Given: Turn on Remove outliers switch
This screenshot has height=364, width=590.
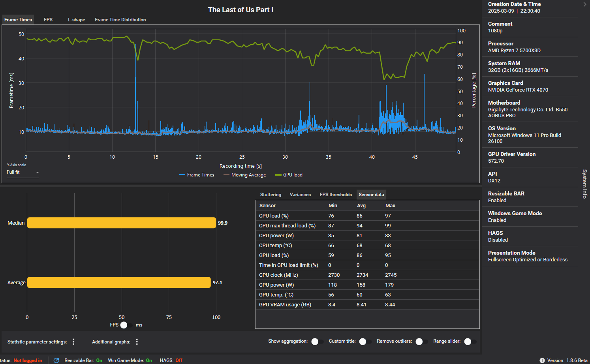Looking at the screenshot, I should [421, 341].
